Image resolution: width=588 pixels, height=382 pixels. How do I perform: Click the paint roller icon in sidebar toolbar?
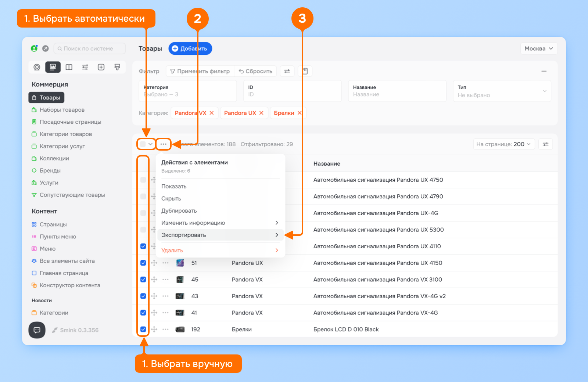point(117,67)
